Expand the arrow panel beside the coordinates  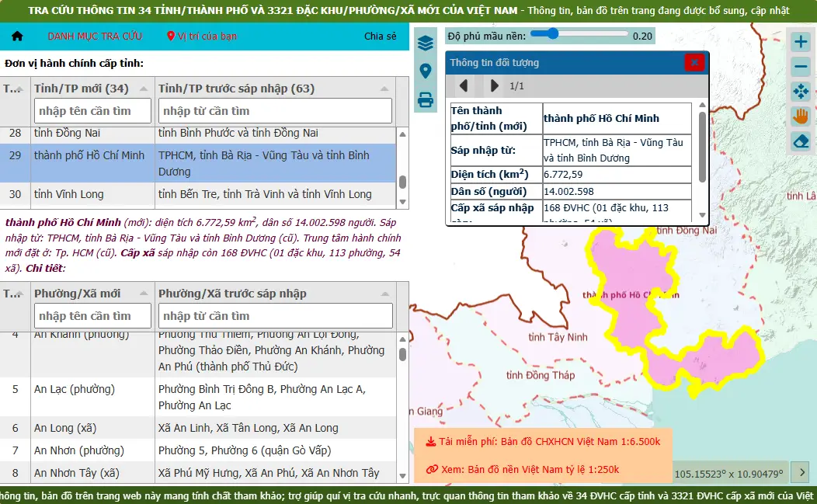tap(803, 471)
